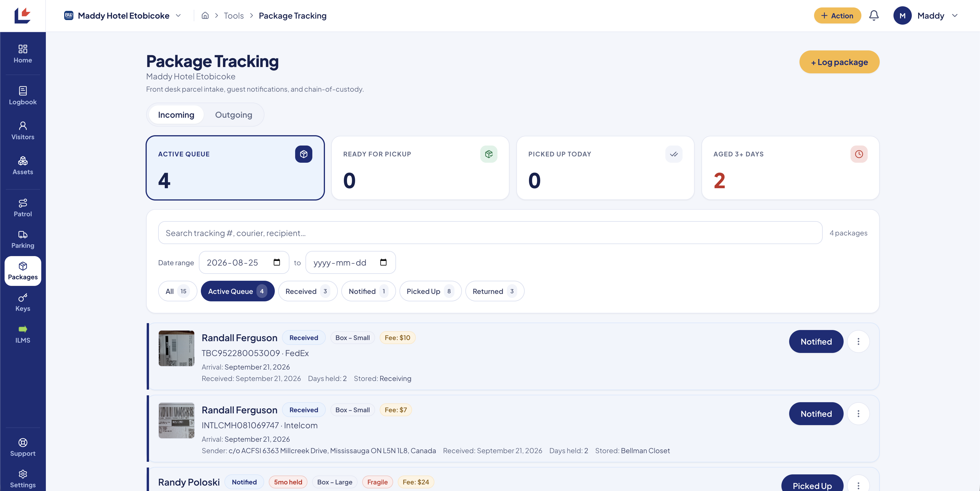
Task: Open the ILMS sidebar item
Action: pos(23,334)
